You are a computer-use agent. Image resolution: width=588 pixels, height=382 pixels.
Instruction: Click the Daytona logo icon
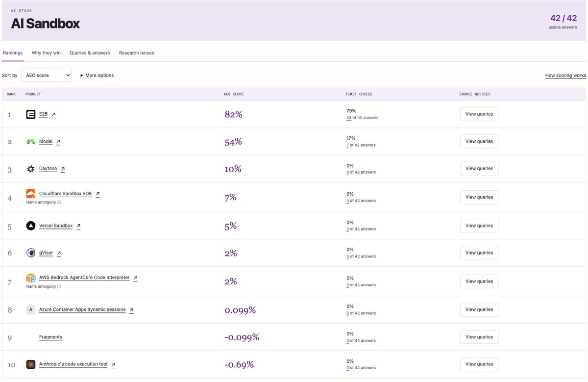(31, 169)
